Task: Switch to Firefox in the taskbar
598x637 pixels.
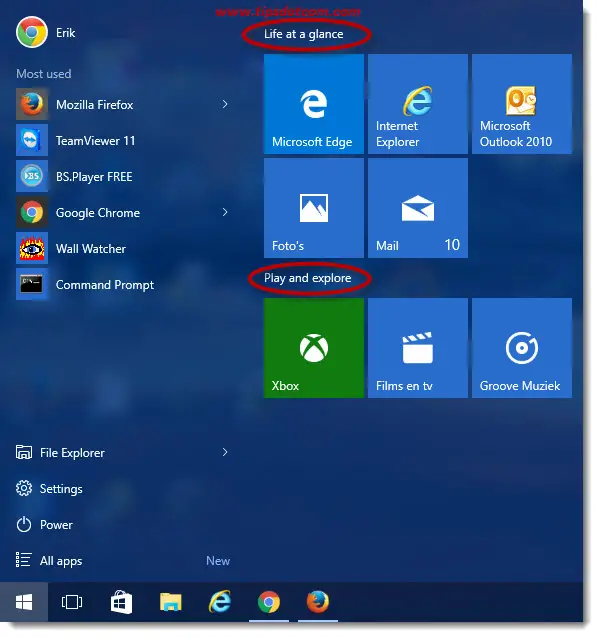Action: point(318,602)
